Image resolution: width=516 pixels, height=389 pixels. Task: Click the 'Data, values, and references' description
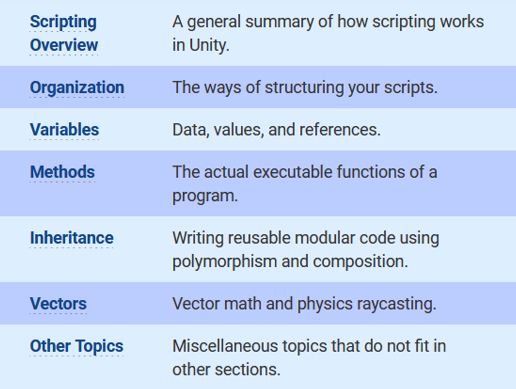coord(276,130)
